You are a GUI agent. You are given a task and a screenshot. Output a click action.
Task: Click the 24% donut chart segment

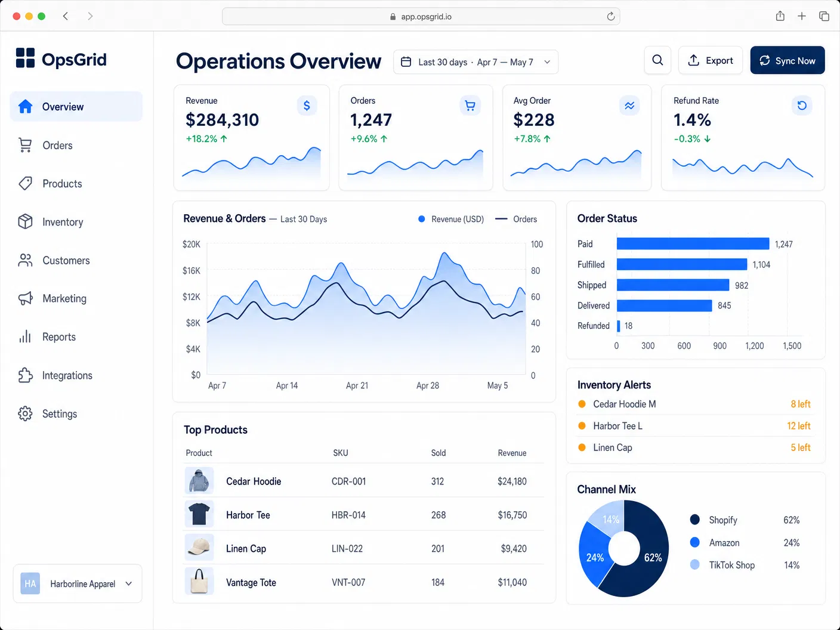(594, 557)
